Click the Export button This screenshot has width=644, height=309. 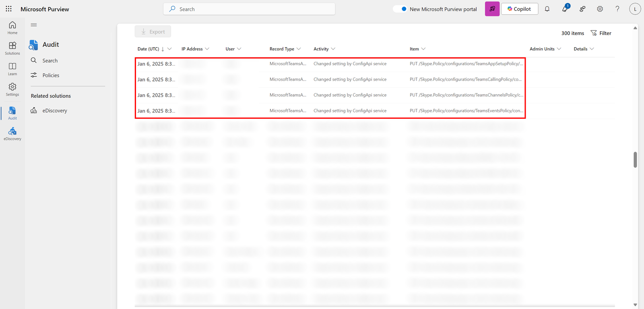click(x=153, y=32)
